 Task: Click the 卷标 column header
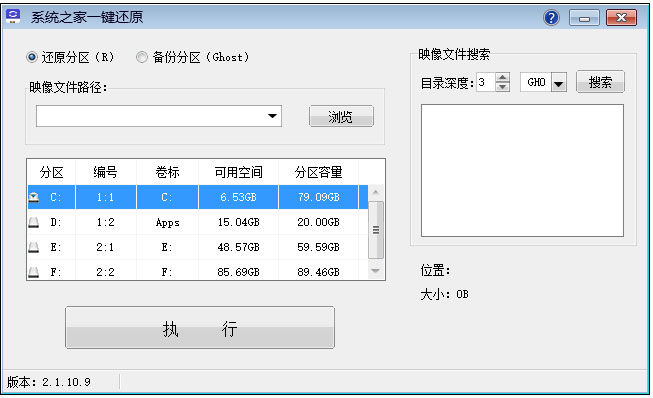pos(167,172)
